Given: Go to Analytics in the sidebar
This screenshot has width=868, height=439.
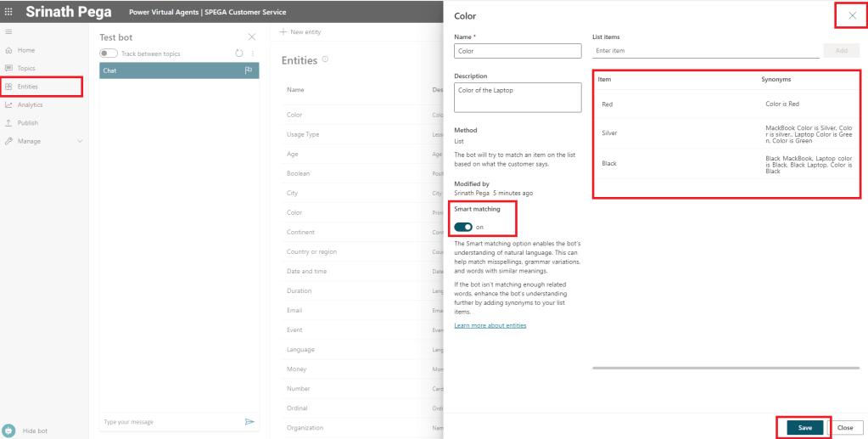Looking at the screenshot, I should (30, 104).
